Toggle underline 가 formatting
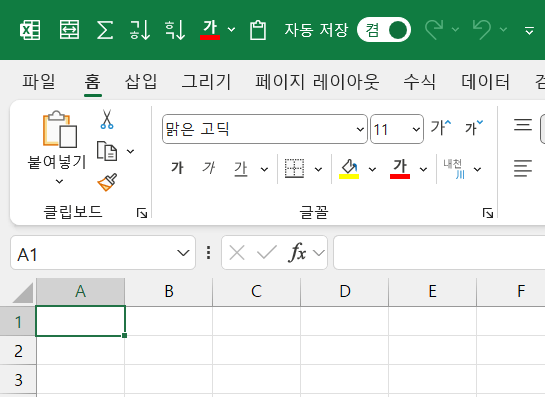Image resolution: width=545 pixels, height=397 pixels. coord(241,169)
